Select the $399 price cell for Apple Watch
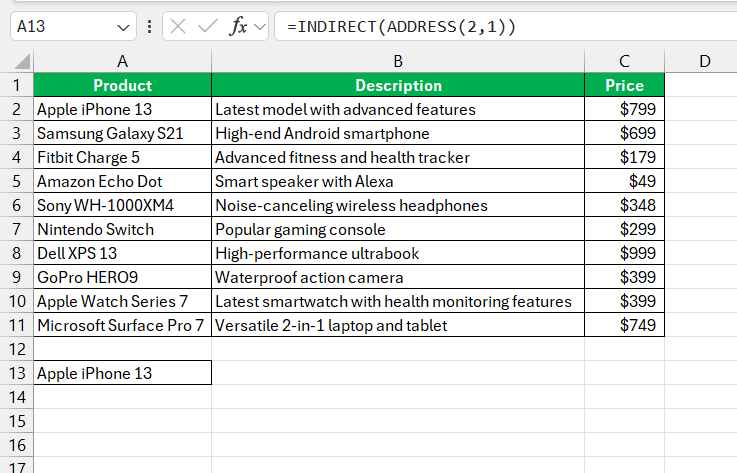This screenshot has width=737, height=473. pos(624,301)
